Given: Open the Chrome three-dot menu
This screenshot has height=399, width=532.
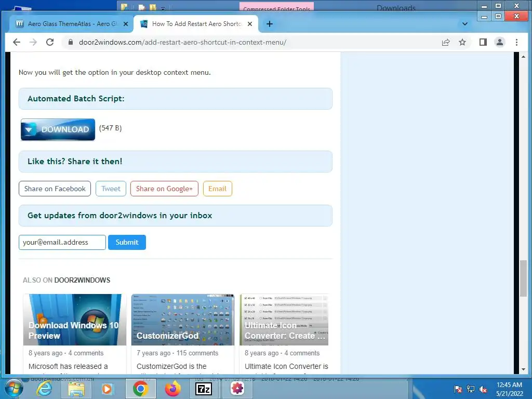Looking at the screenshot, I should pos(516,42).
